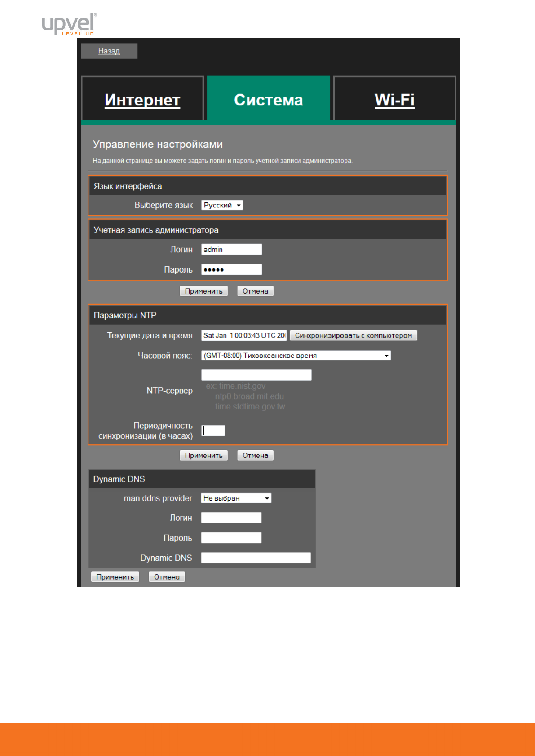Select the Система tab

coord(268,100)
